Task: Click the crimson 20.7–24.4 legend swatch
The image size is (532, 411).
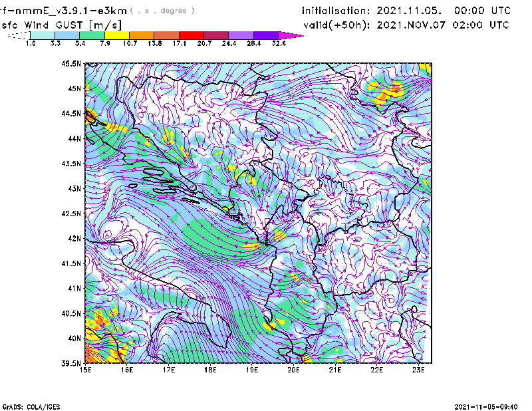Action: tap(216, 35)
